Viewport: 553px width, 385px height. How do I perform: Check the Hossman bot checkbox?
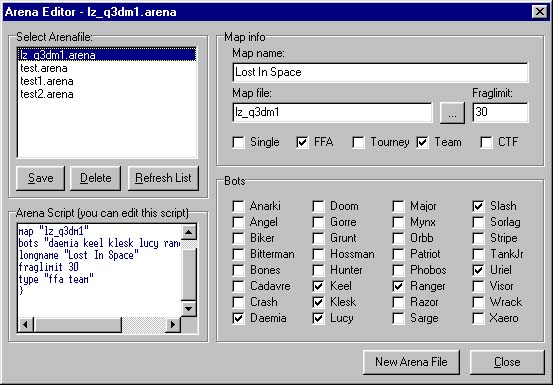point(318,254)
